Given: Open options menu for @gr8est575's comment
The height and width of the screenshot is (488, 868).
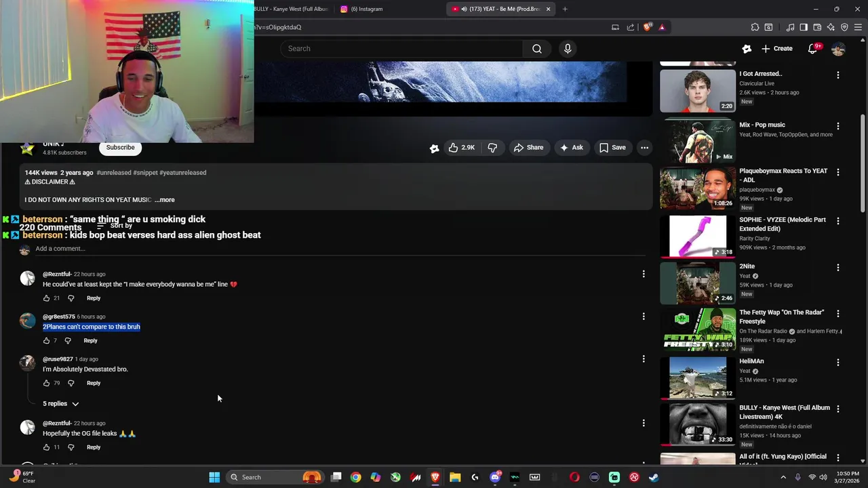Looking at the screenshot, I should click(x=644, y=317).
